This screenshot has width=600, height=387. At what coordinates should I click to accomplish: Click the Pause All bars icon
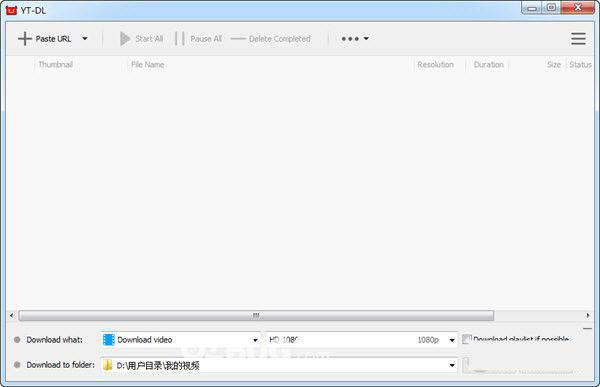pyautogui.click(x=179, y=39)
